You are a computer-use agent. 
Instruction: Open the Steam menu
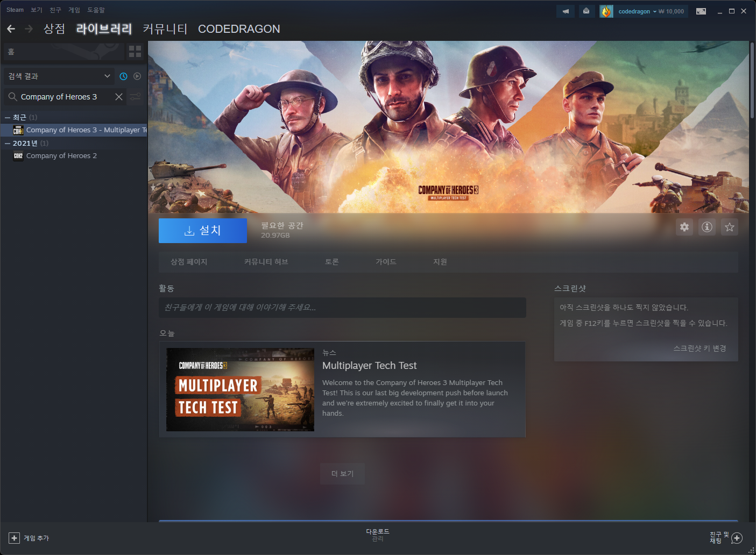point(15,10)
